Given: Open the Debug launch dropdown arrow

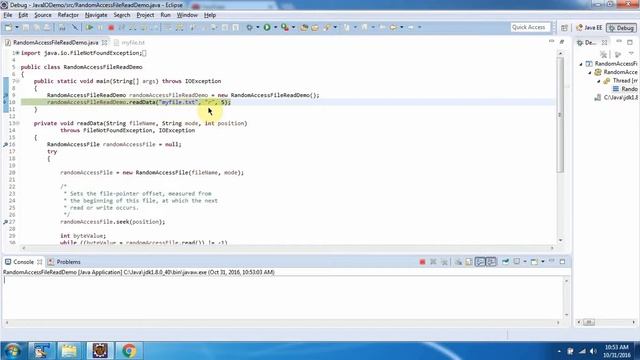Looking at the screenshot, I should click(258, 27).
